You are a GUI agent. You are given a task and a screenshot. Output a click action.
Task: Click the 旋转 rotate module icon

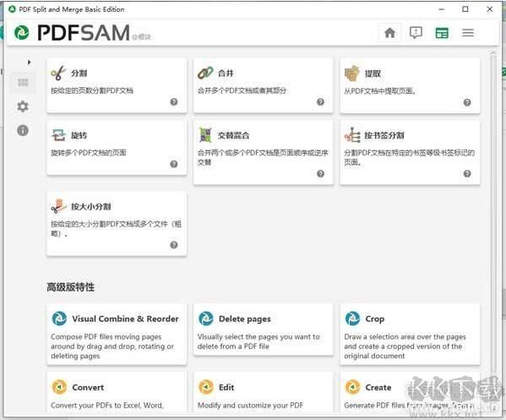click(59, 135)
